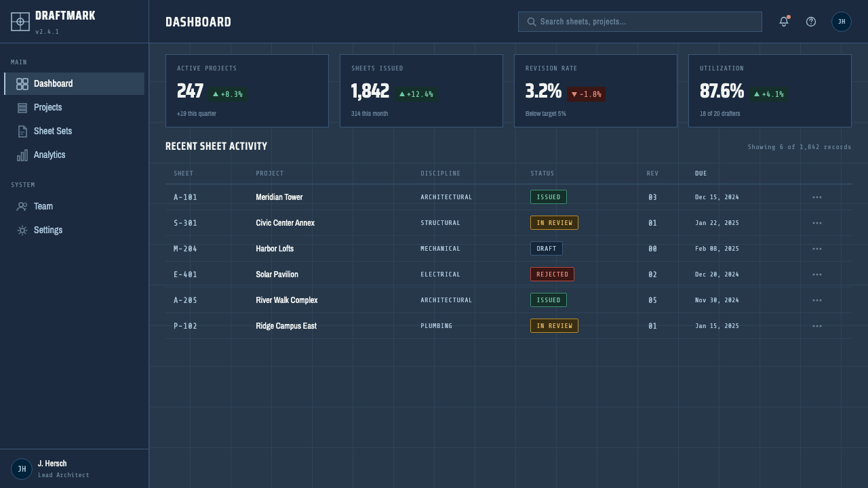Open the help question mark icon
The width and height of the screenshot is (868, 488).
(811, 22)
